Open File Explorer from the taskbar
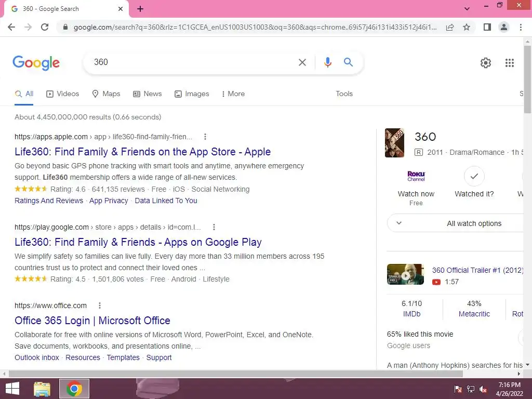Image resolution: width=532 pixels, height=399 pixels. 42,389
